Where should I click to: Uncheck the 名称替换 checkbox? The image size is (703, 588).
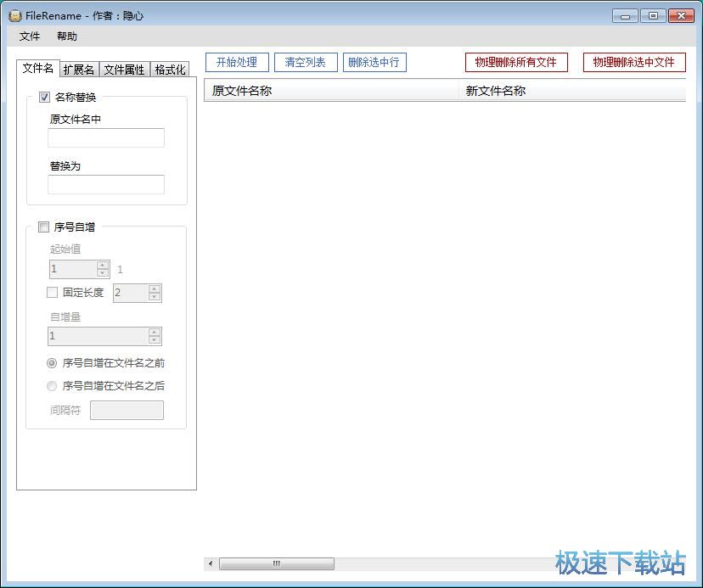(x=44, y=98)
